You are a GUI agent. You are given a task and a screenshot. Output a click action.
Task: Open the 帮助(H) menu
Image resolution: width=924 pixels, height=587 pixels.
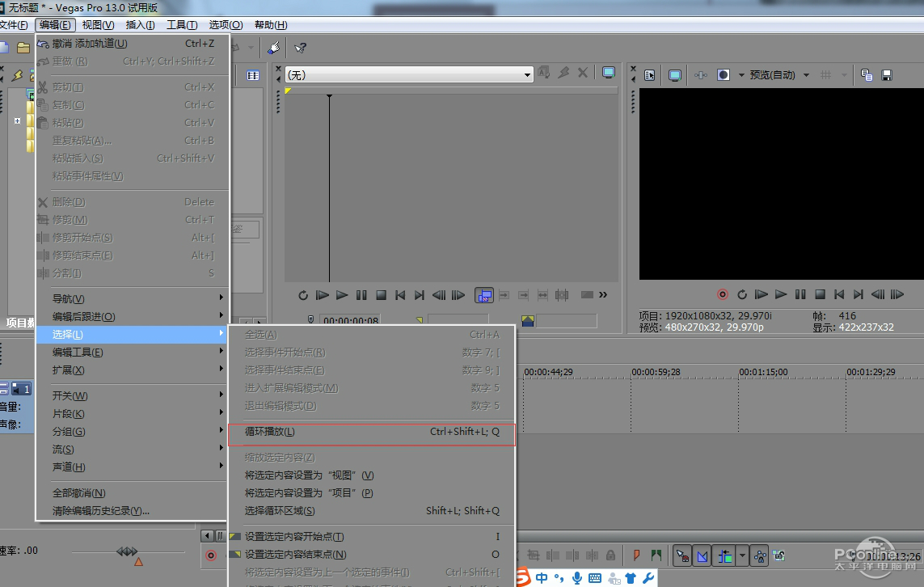[x=271, y=25]
